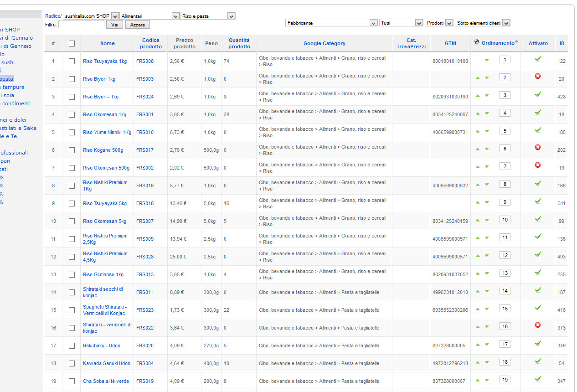Image resolution: width=577 pixels, height=392 pixels.
Task: Click green activated checkmark for Riso Tsuyayaka 1kg
Action: (538, 59)
